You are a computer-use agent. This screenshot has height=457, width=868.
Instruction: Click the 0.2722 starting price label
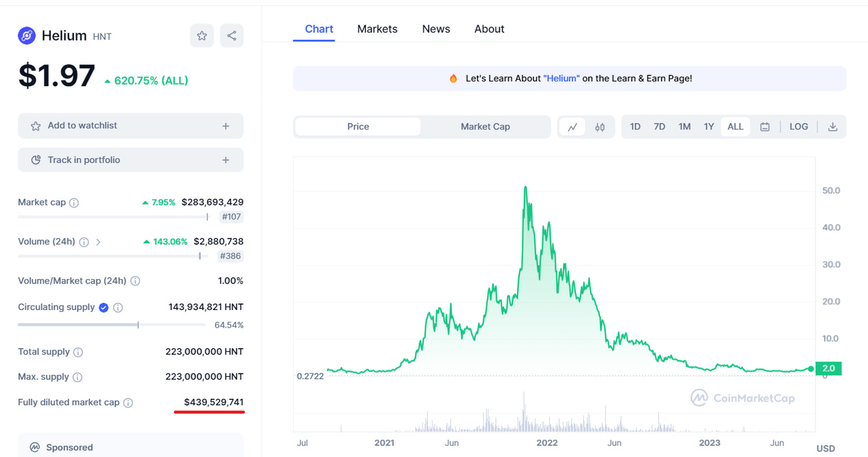(x=310, y=376)
